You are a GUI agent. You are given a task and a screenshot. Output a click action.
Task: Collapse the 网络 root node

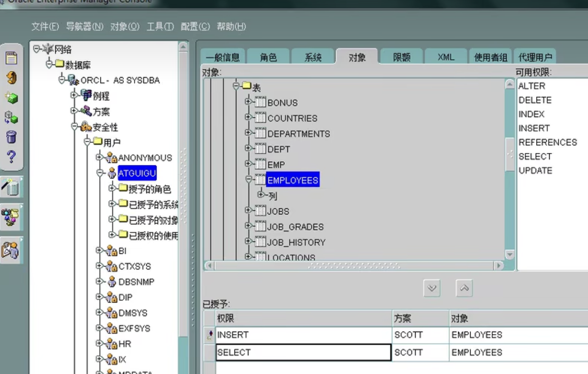click(37, 49)
